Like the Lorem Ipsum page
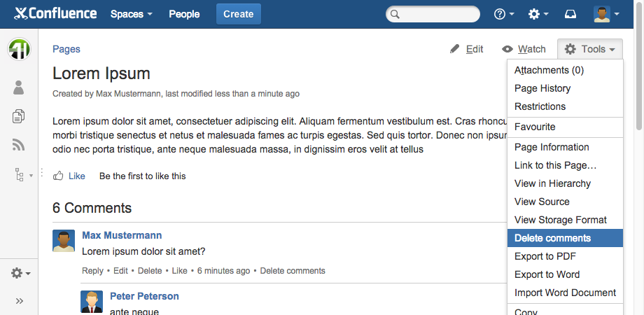Screen dimensions: 644x315 (69, 176)
